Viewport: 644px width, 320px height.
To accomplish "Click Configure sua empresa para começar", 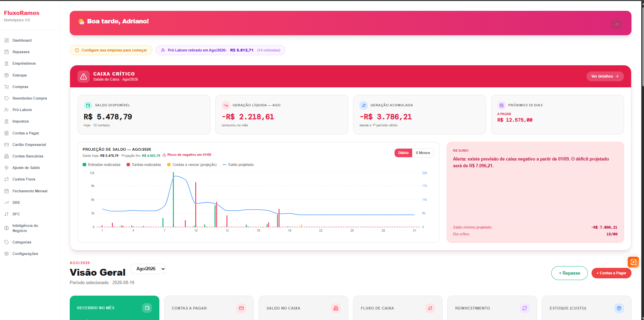I will [x=111, y=50].
